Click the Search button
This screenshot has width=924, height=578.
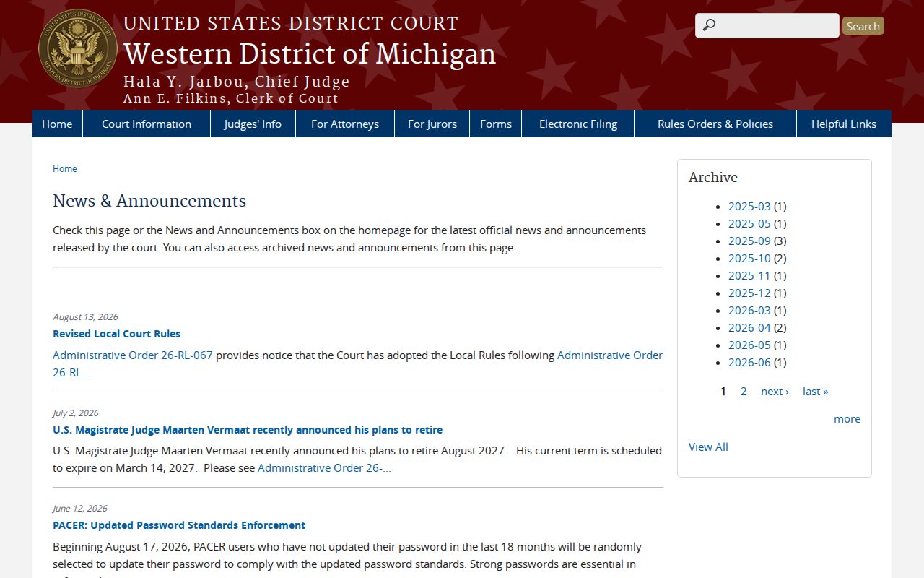pyautogui.click(x=863, y=26)
